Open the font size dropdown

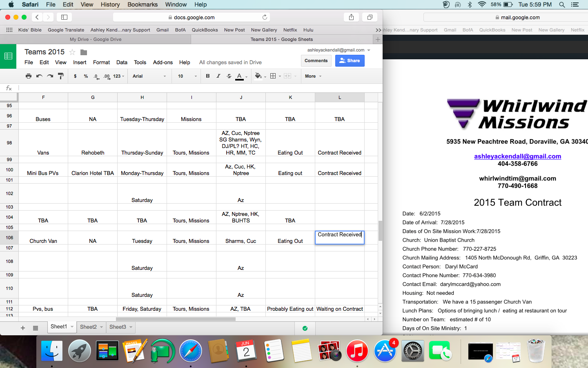point(187,76)
